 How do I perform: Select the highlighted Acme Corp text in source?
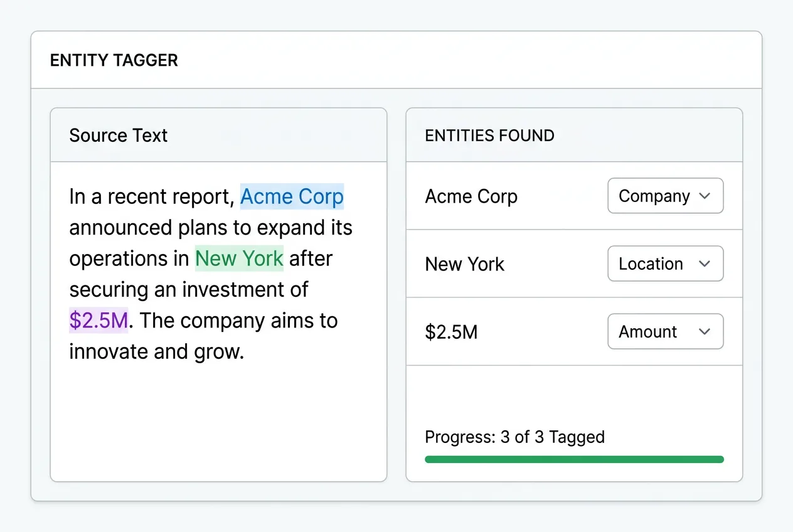(x=292, y=196)
